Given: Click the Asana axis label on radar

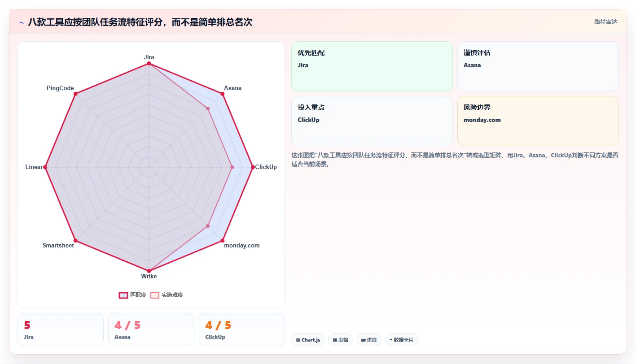Looking at the screenshot, I should point(233,88).
